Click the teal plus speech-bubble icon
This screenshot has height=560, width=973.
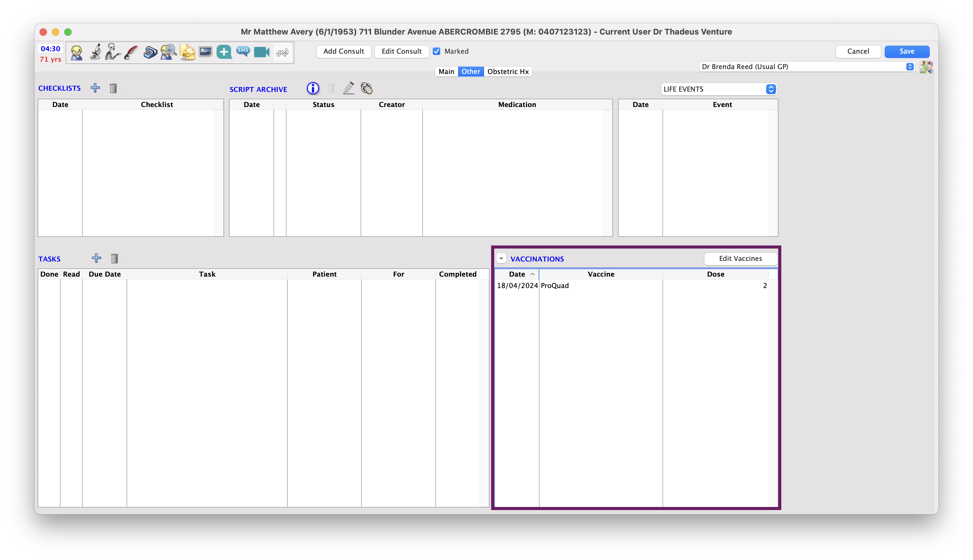[224, 52]
